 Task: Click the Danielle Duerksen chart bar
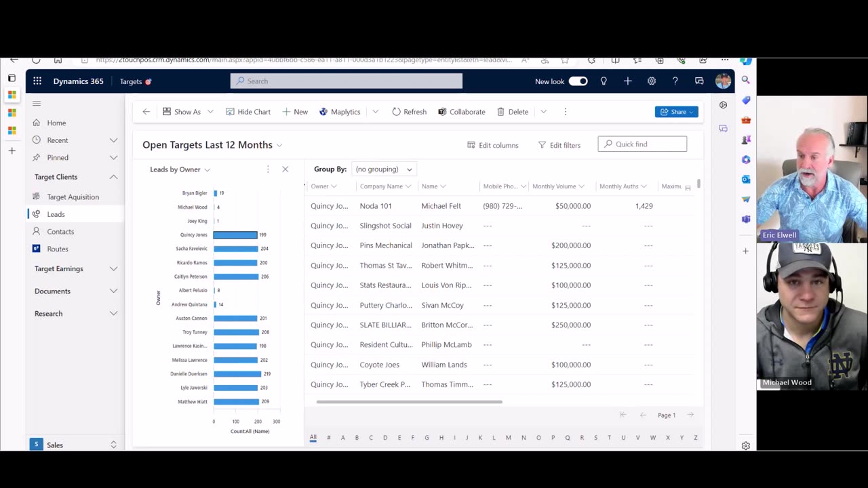click(237, 374)
